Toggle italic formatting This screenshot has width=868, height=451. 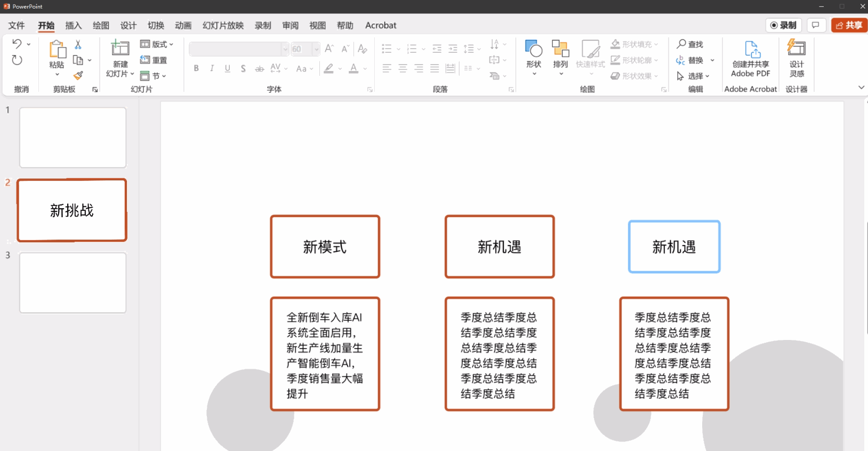pyautogui.click(x=212, y=68)
